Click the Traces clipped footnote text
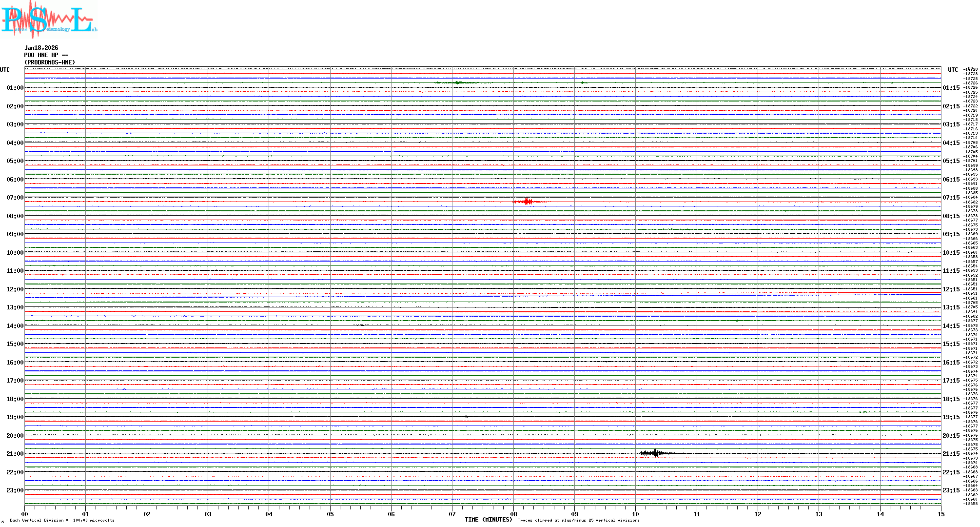Screen dimensions: 980x527 pos(578,520)
